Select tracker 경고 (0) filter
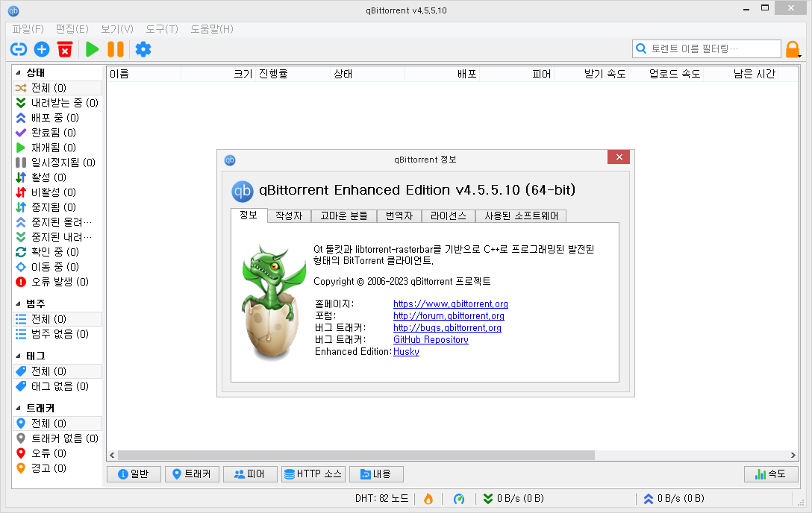This screenshot has width=812, height=513. click(57, 468)
